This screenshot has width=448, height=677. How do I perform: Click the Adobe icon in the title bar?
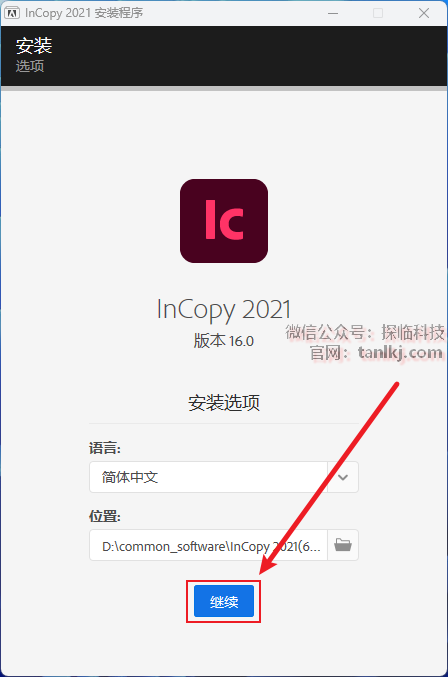(12, 13)
